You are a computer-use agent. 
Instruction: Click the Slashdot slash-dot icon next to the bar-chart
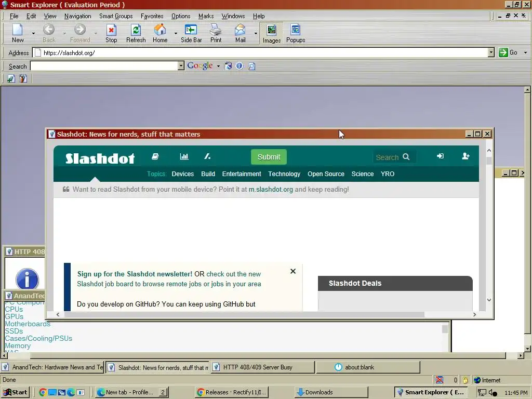[x=207, y=156]
